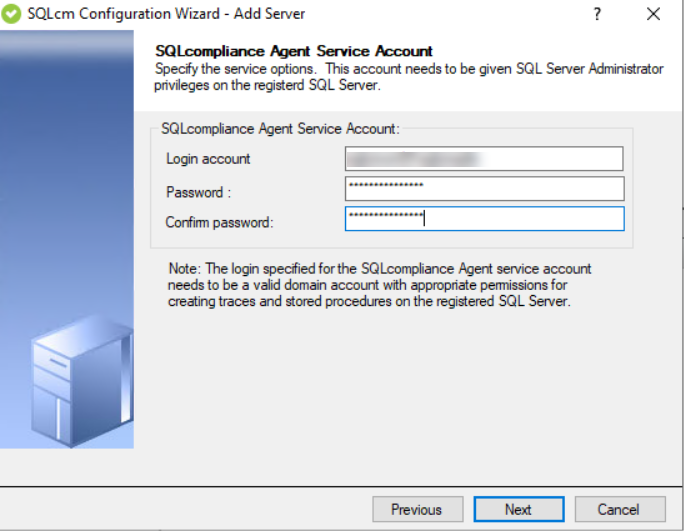Click the "Password :" label text
684x531 pixels.
[x=197, y=191]
